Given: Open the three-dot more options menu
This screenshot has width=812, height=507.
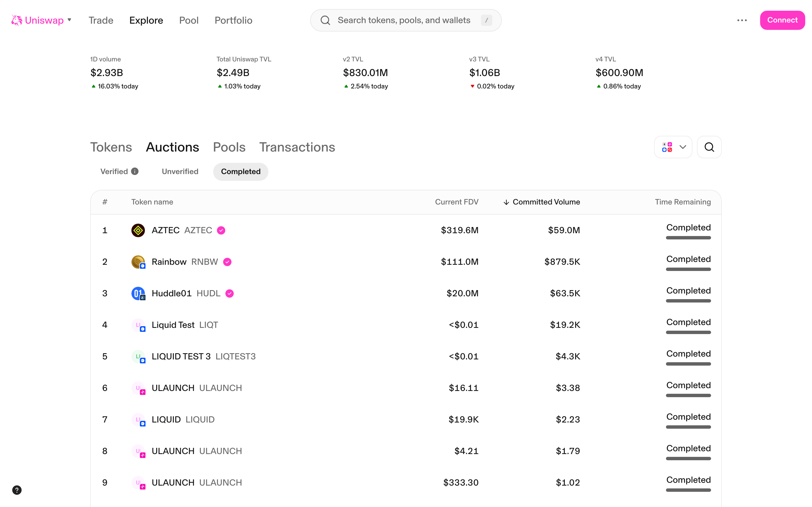Looking at the screenshot, I should tap(742, 20).
